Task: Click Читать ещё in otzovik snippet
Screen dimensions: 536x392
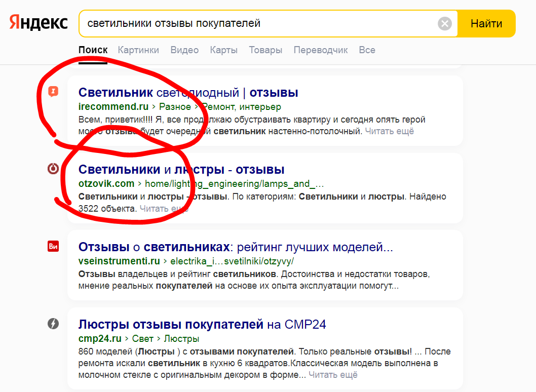Action: 164,209
